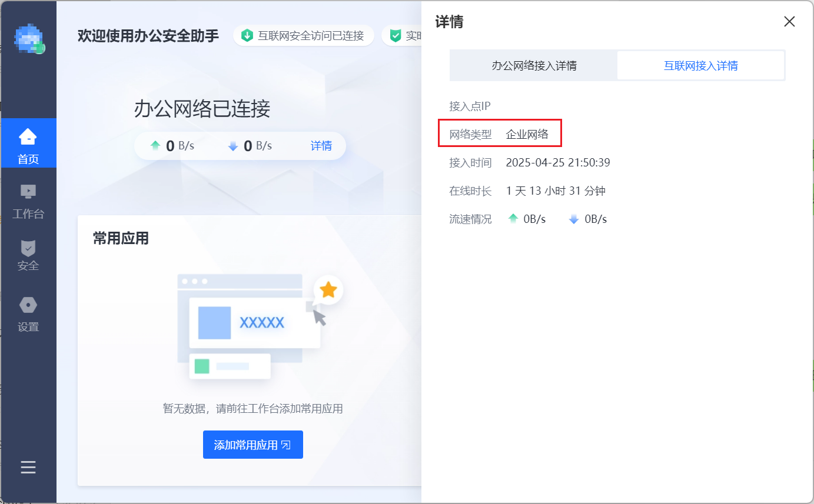The height and width of the screenshot is (504, 814).
Task: Click the star illustration in 常用应用
Action: pyautogui.click(x=328, y=289)
